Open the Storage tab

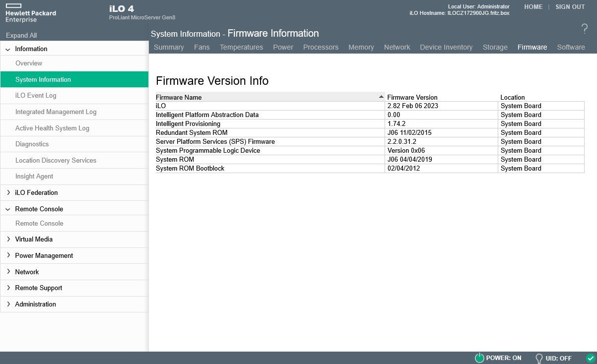click(x=495, y=47)
